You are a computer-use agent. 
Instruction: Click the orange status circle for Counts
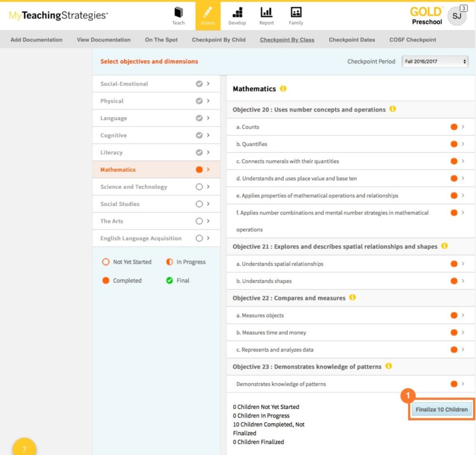point(454,127)
